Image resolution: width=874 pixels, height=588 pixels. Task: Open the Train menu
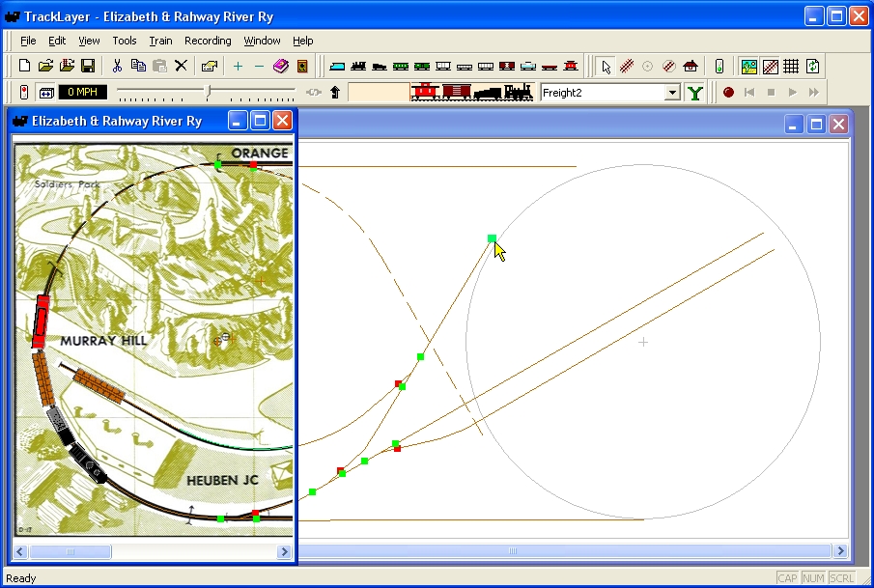[160, 41]
